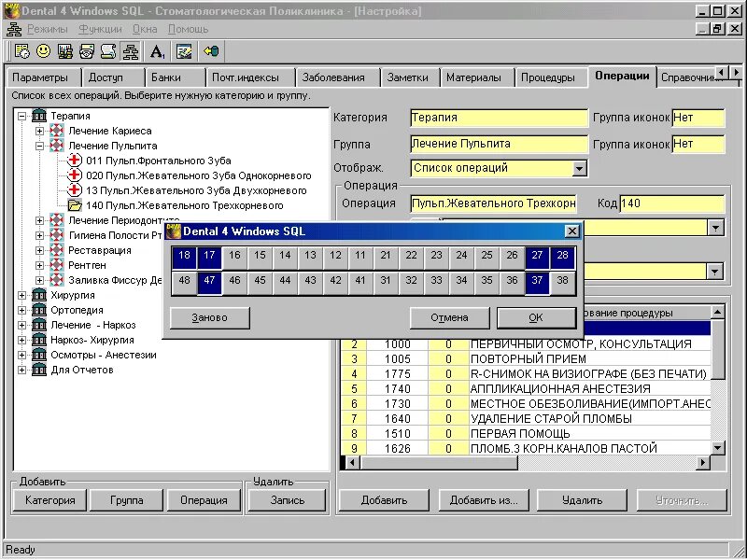Select the Заливка Фиссур tree group
747x560 pixels.
tap(116, 280)
